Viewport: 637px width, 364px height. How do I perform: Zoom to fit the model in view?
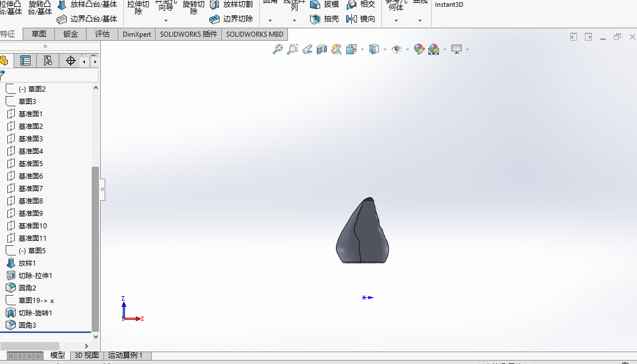pyautogui.click(x=277, y=50)
